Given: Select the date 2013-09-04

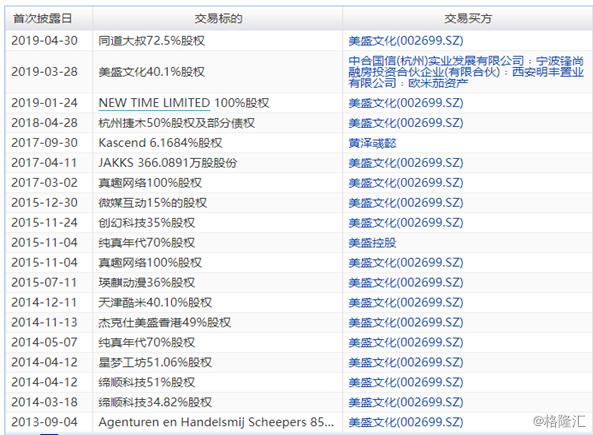Looking at the screenshot, I should (x=44, y=422).
